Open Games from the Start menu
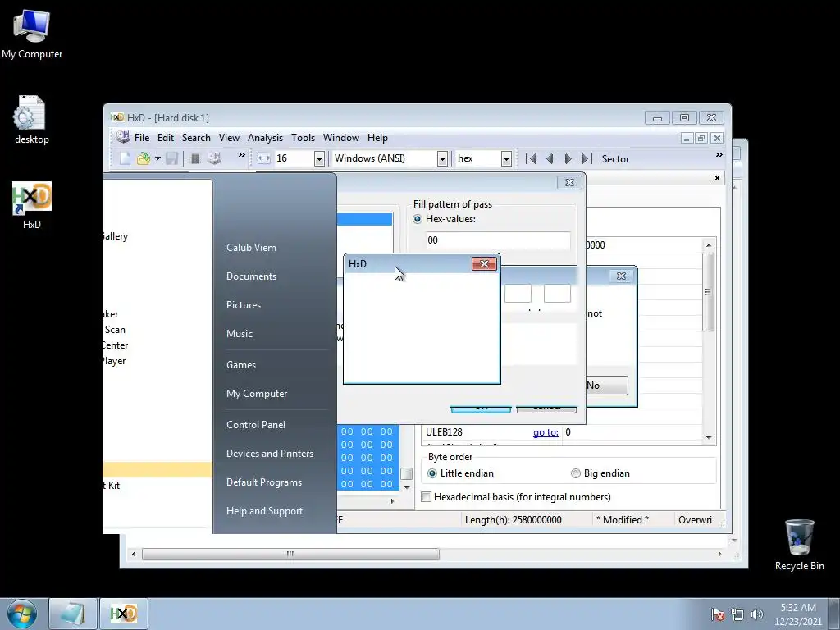840x630 pixels. pos(241,365)
